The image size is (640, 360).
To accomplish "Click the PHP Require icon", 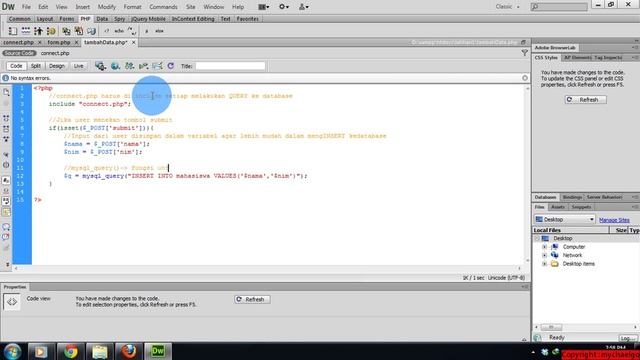I will [x=78, y=31].
